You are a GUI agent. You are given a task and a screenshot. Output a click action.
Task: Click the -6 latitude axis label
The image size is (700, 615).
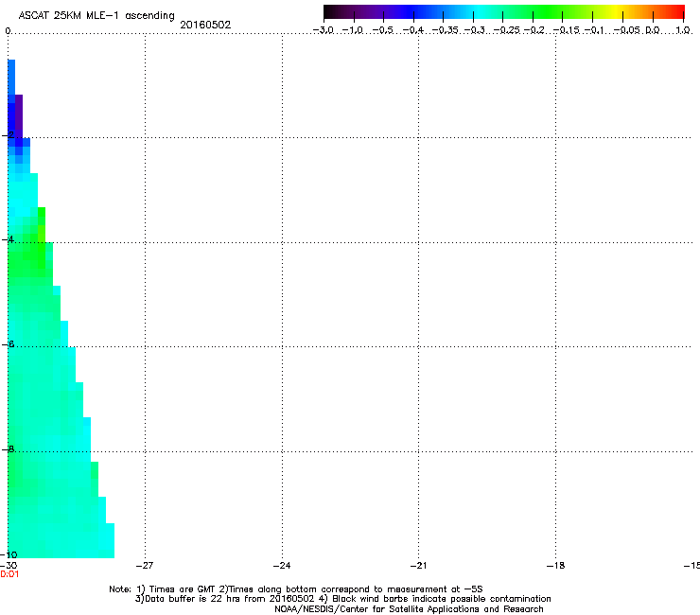point(8,344)
